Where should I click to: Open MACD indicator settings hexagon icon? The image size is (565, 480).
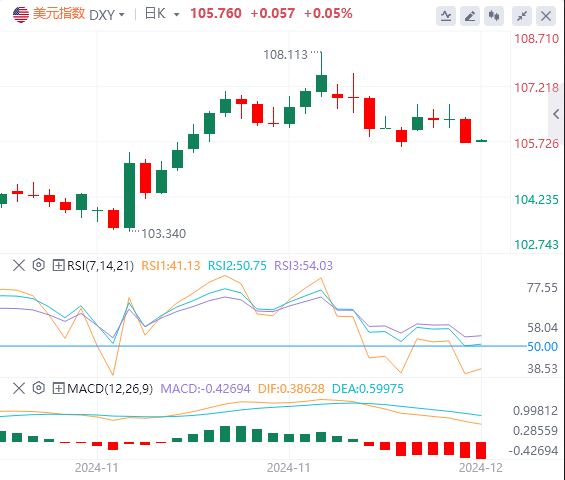coord(39,388)
